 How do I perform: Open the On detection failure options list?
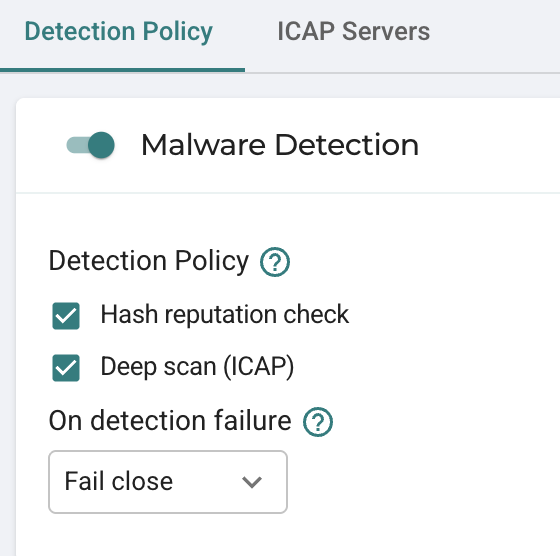pyautogui.click(x=168, y=482)
